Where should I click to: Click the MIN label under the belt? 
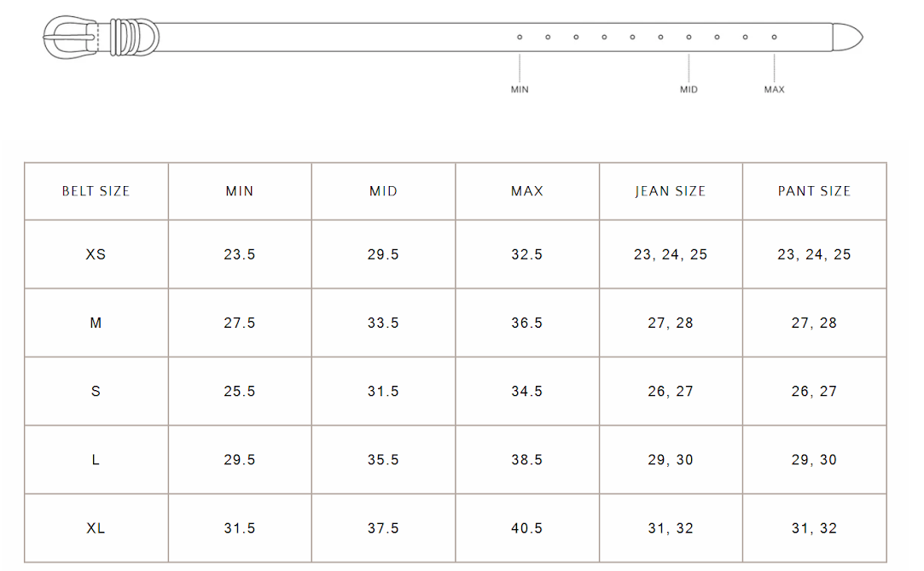point(520,90)
